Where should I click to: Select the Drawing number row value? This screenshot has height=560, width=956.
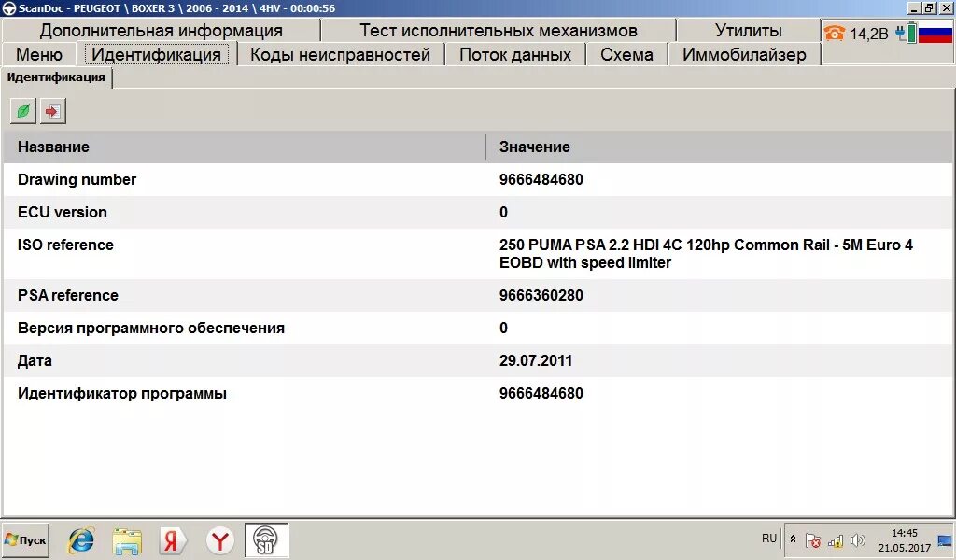pos(541,179)
